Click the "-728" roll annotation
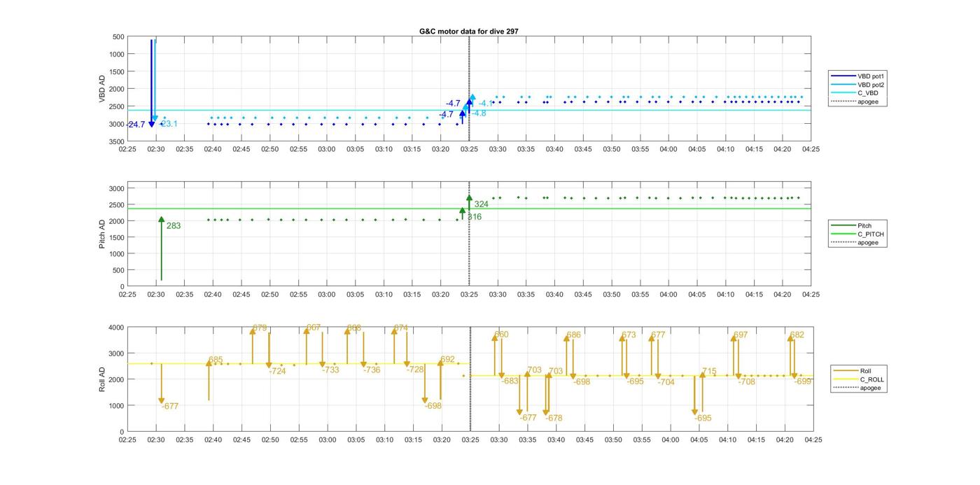This screenshot has height=485, width=980. 415,369
